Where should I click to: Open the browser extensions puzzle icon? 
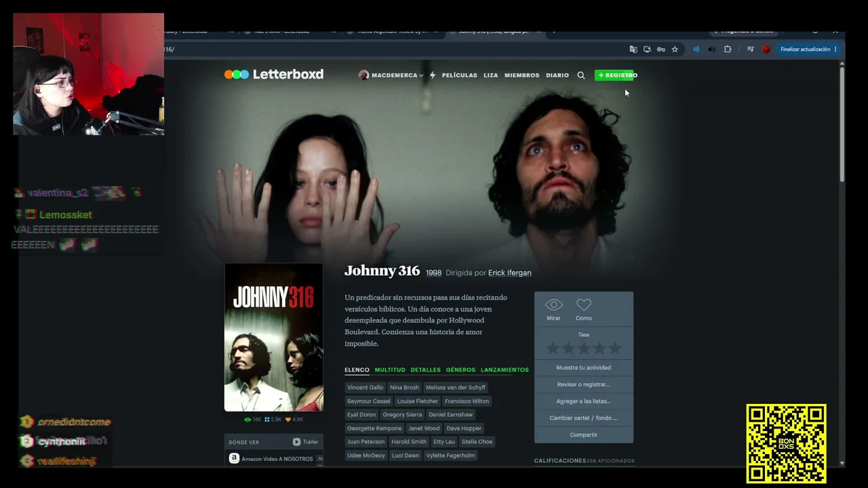[x=728, y=49]
